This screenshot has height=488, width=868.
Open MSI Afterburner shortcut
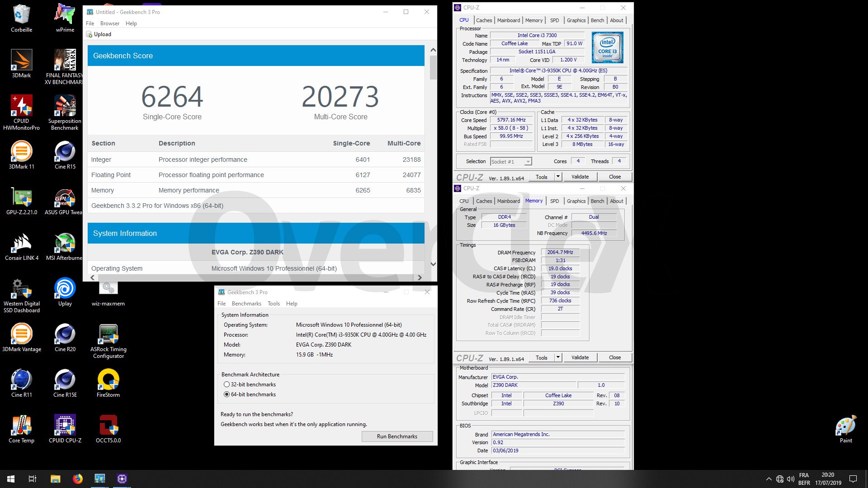(x=64, y=246)
